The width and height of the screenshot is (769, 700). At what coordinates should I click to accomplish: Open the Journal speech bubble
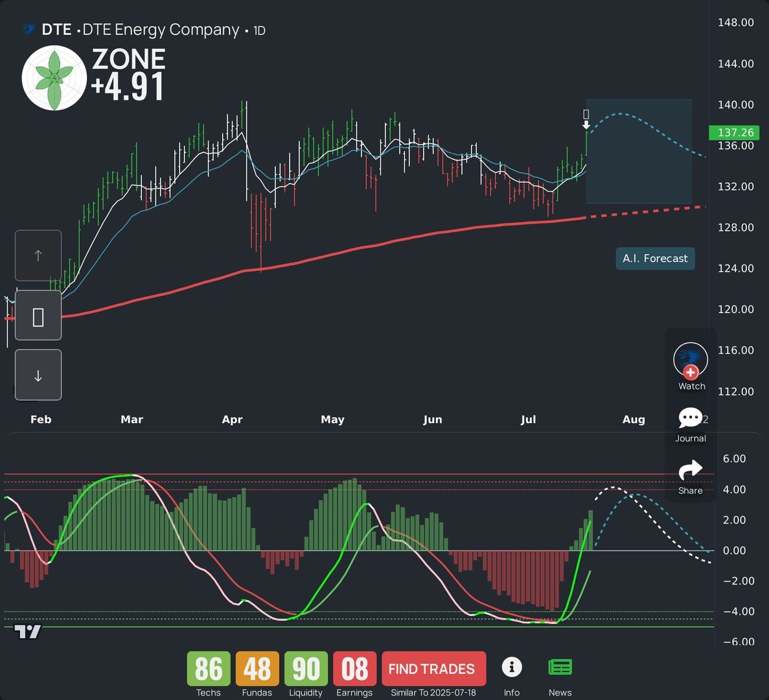coord(690,418)
